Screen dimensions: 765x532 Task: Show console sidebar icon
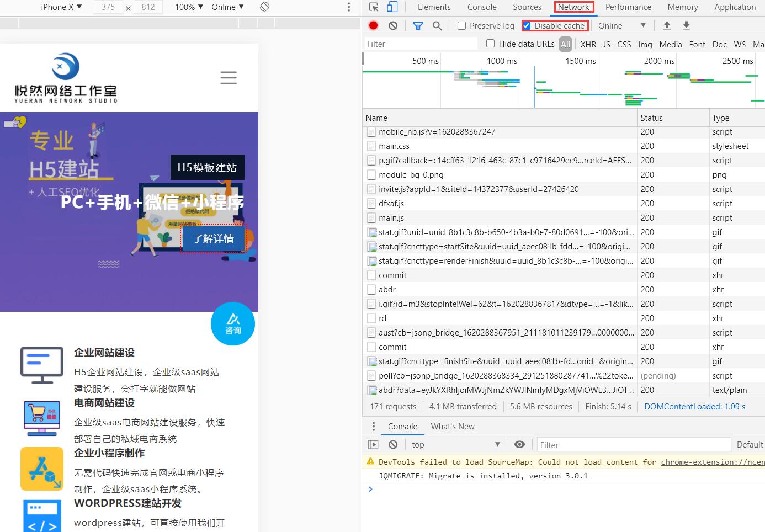point(373,444)
